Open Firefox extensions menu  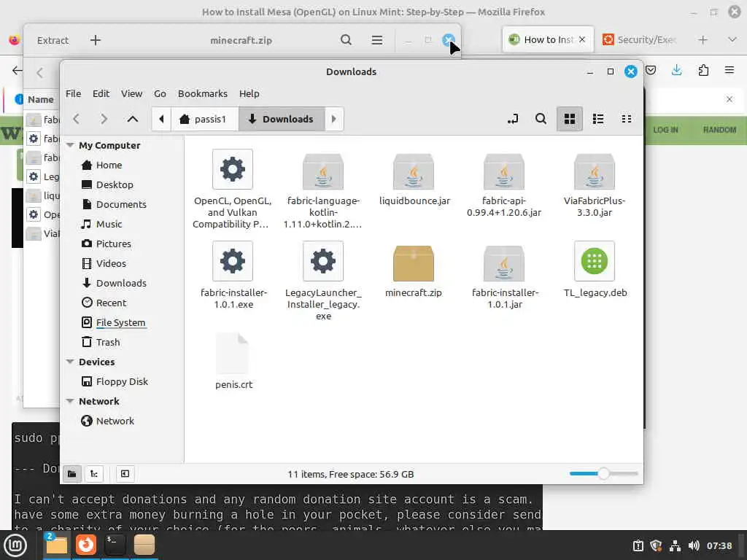703,71
